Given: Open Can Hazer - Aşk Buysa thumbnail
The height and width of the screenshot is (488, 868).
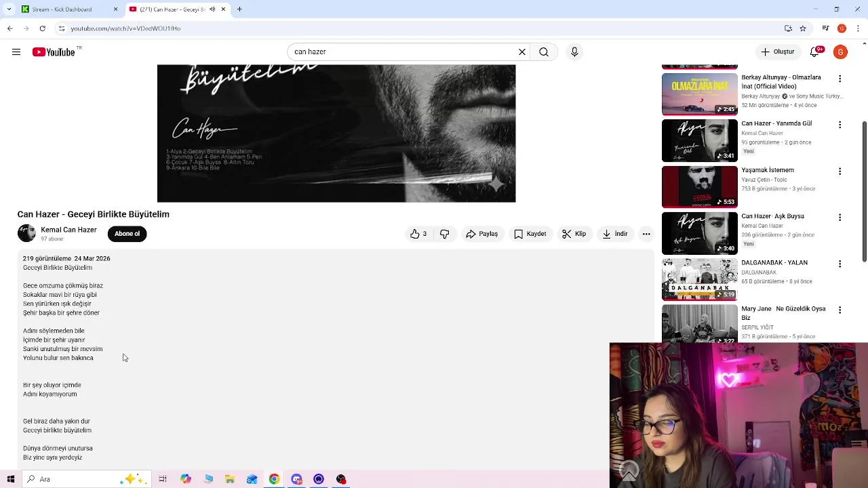Looking at the screenshot, I should click(699, 233).
